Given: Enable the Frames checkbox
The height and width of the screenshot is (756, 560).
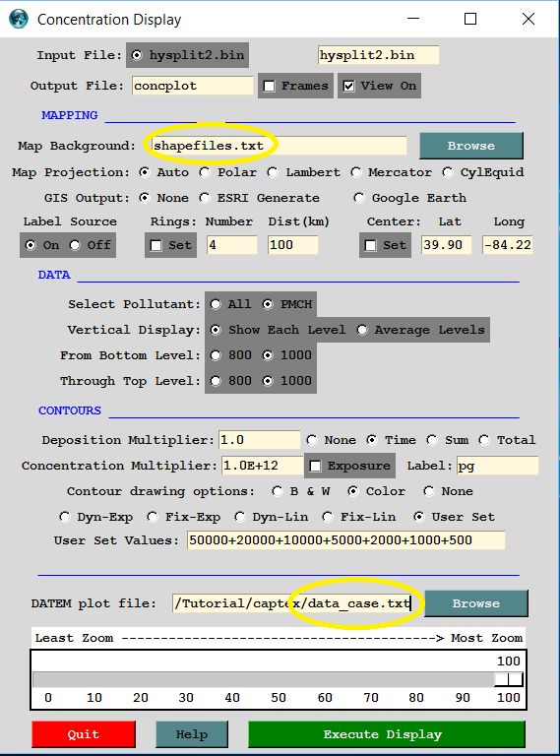Looking at the screenshot, I should (269, 86).
